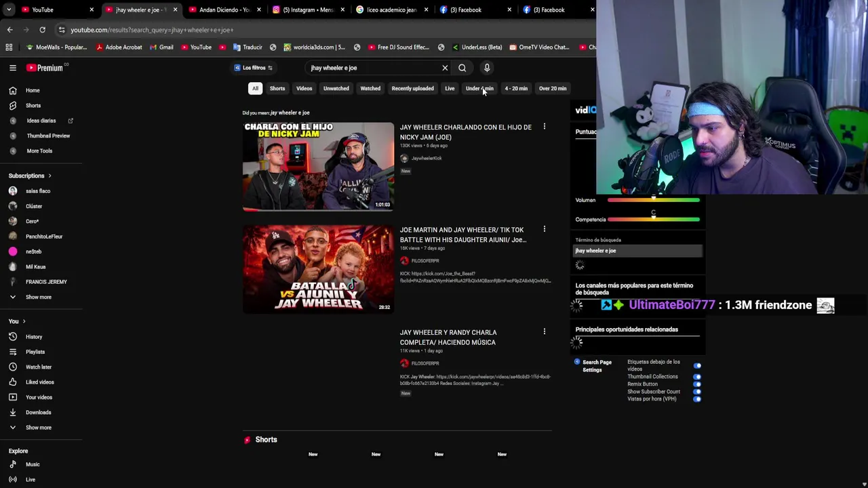This screenshot has height=488, width=868.
Task: Toggle Show Subscriber Count switch
Action: tap(697, 392)
